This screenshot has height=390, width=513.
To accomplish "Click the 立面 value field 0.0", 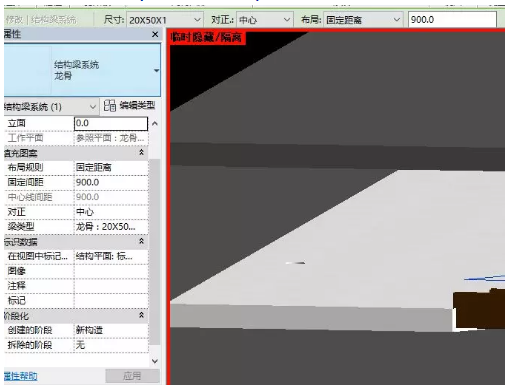I will point(111,123).
